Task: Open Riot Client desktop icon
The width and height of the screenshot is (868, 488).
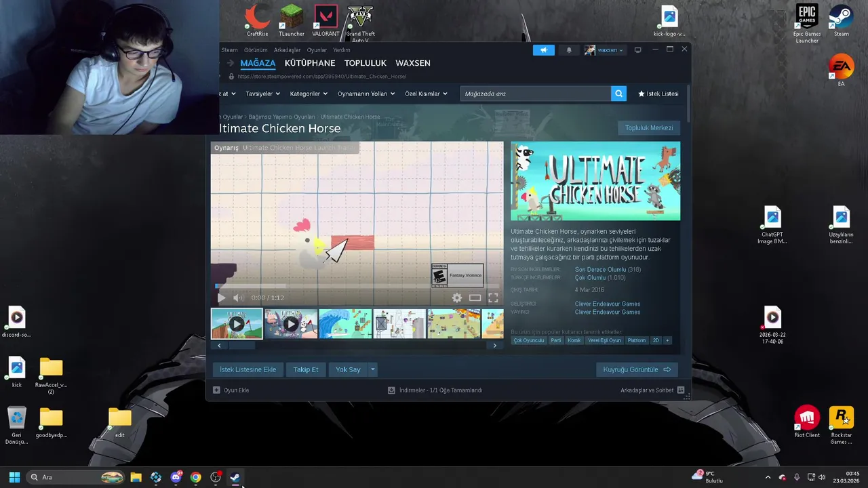Action: point(807,422)
